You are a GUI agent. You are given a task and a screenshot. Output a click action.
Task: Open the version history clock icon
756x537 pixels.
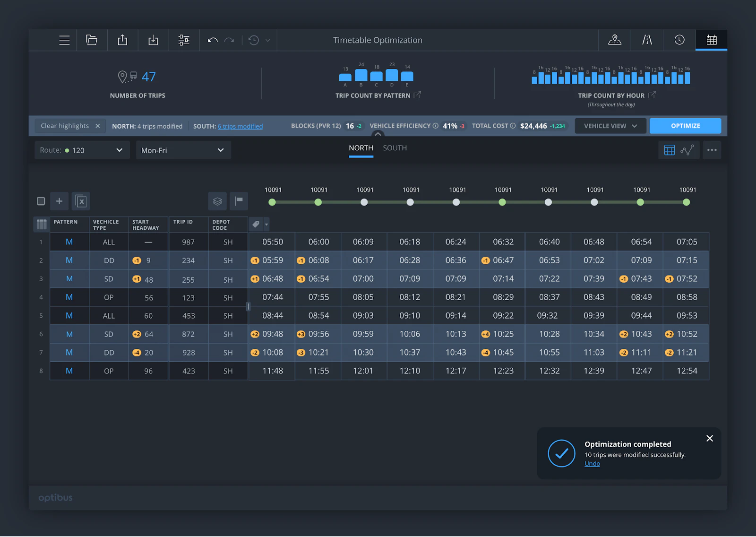(x=253, y=40)
